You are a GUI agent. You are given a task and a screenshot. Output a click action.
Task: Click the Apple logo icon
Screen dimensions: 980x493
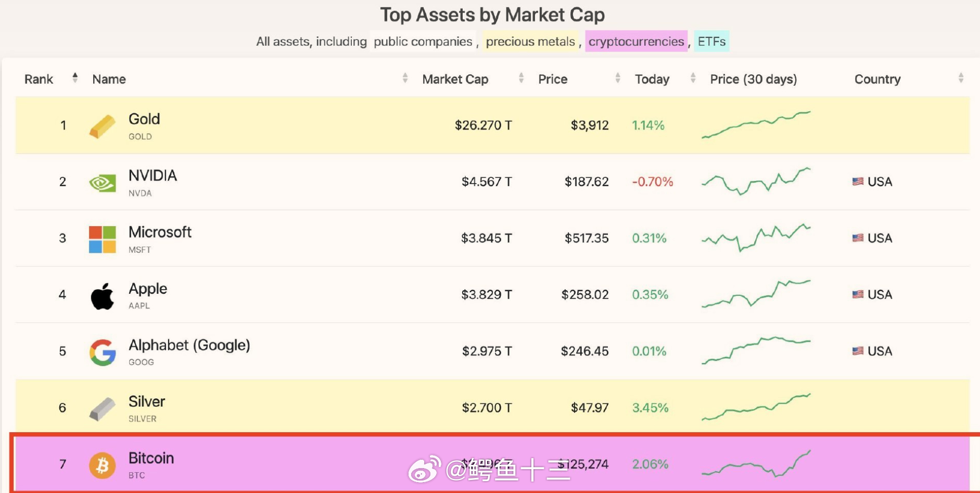click(102, 296)
